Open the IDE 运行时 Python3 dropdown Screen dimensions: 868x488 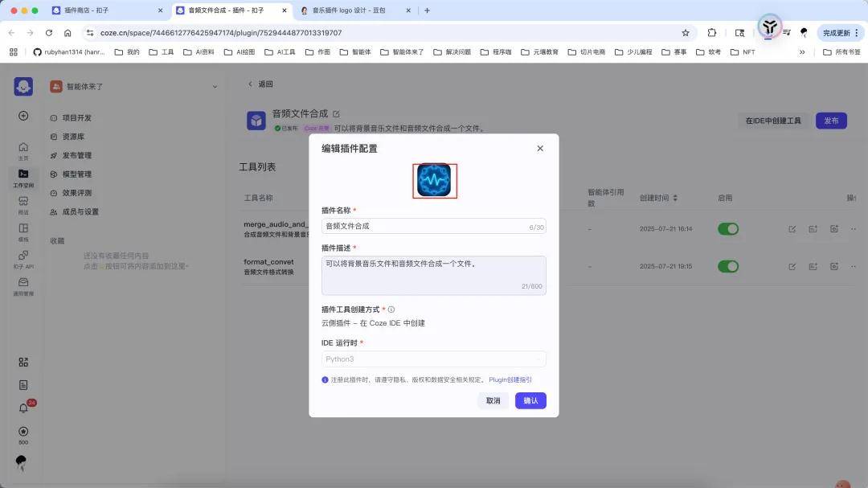433,359
